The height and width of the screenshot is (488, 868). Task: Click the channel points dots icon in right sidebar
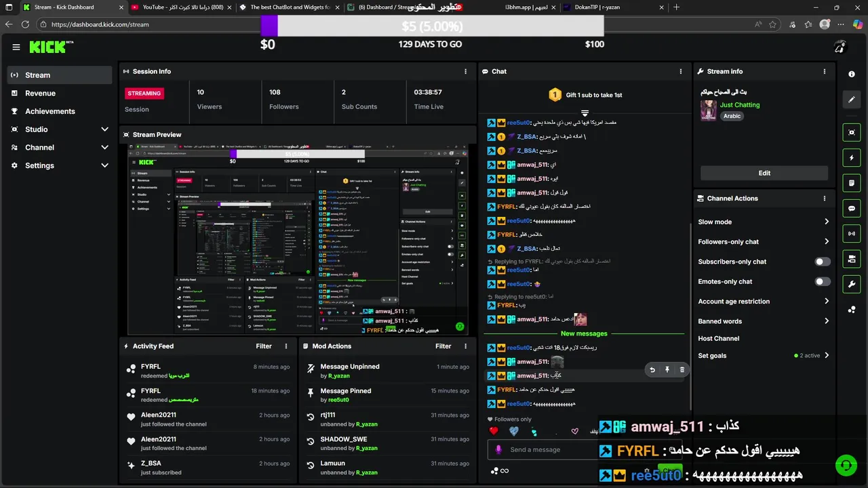point(852,310)
